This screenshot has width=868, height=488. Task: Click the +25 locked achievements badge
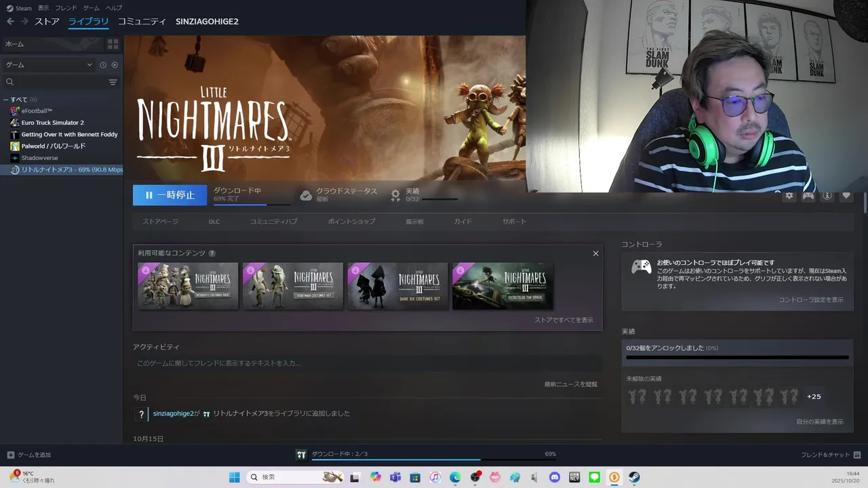tap(814, 396)
